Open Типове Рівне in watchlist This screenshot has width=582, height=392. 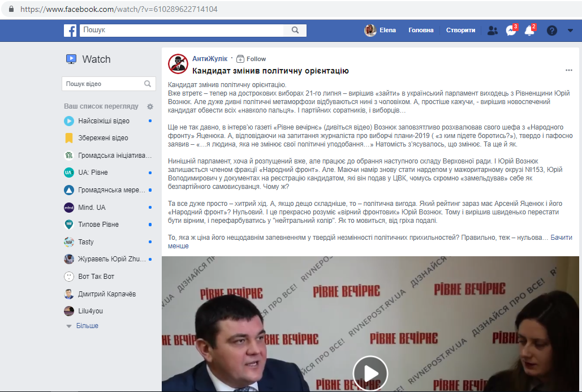point(98,225)
